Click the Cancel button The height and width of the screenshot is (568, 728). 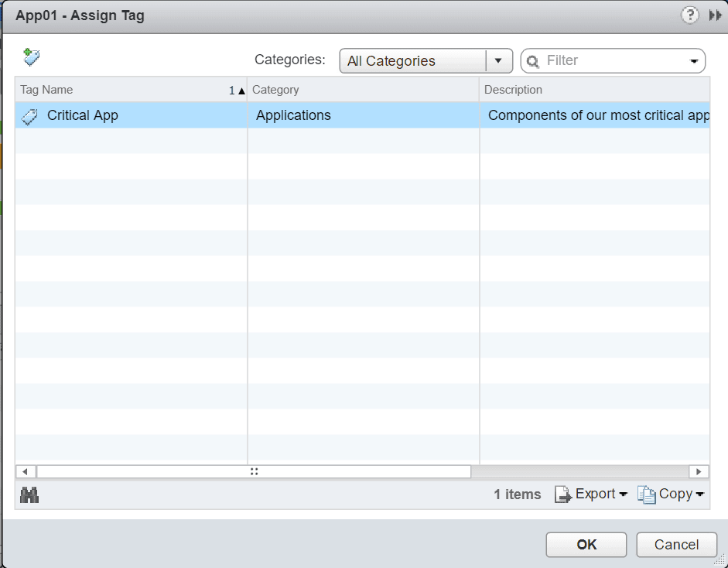676,544
